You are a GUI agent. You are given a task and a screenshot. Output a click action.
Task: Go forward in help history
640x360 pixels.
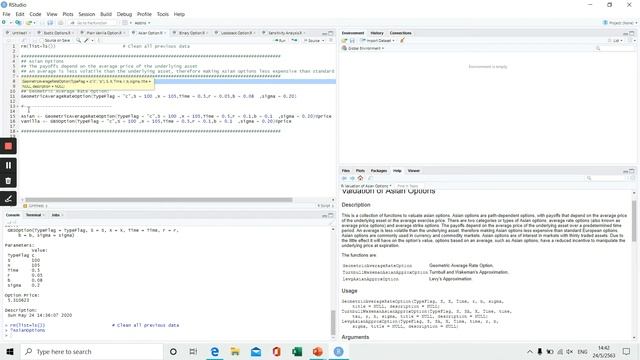[x=352, y=178]
